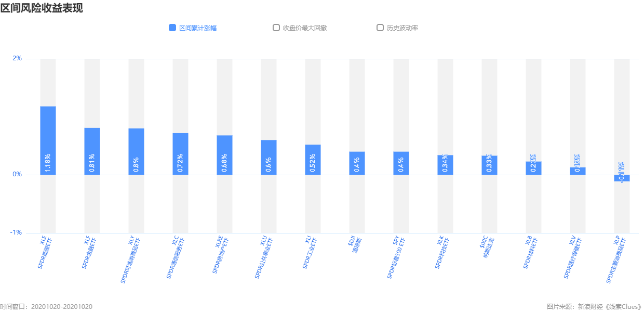
Task: Select the XLI bar showing 0.52%
Action: click(x=313, y=160)
